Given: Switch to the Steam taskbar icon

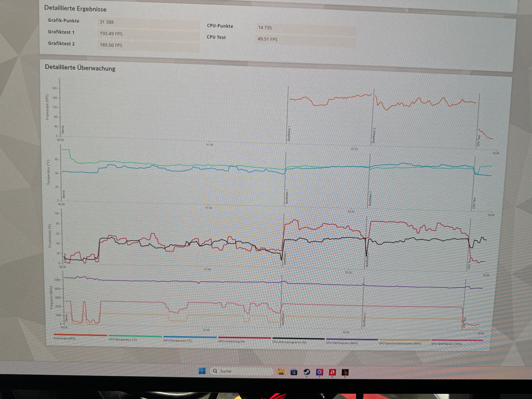Looking at the screenshot, I should (307, 372).
